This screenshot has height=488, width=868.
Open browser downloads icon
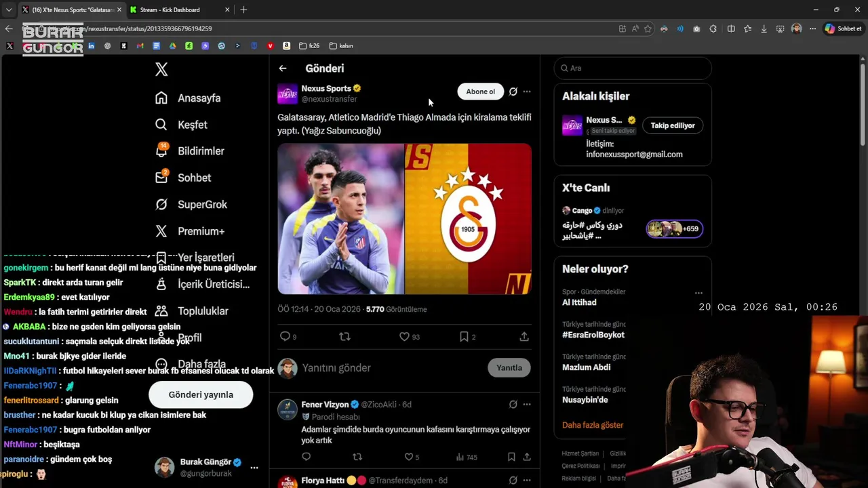click(x=764, y=29)
